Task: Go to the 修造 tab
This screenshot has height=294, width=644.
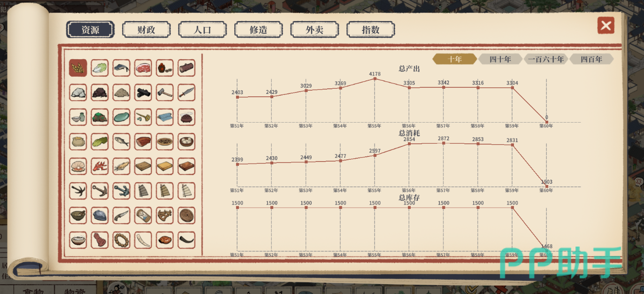Action: click(259, 30)
